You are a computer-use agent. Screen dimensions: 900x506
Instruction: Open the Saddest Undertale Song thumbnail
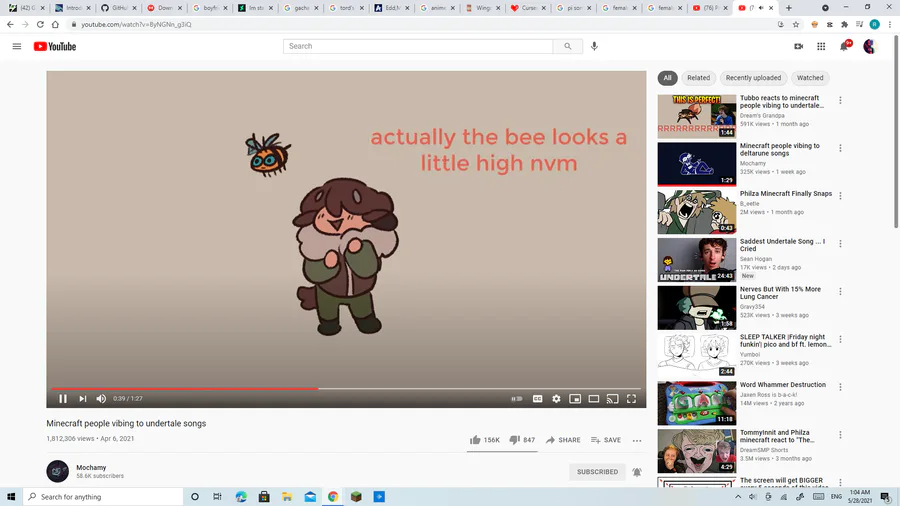coord(697,260)
